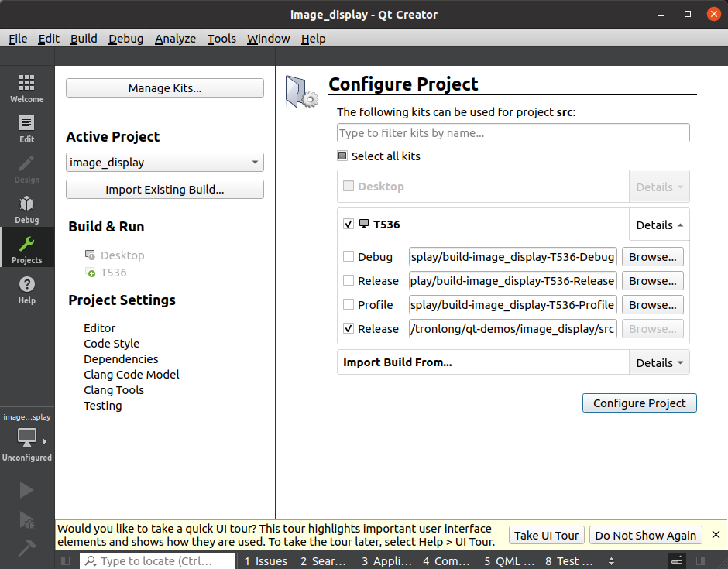This screenshot has width=728, height=569.
Task: Check the Desktop kit checkbox
Action: click(349, 186)
